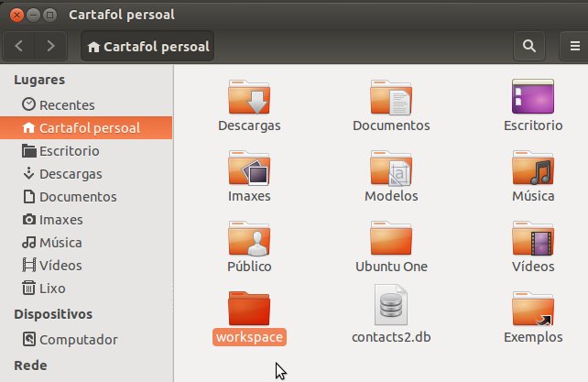Select the Modelos templates folder icon
The height and width of the screenshot is (382, 588).
391,168
